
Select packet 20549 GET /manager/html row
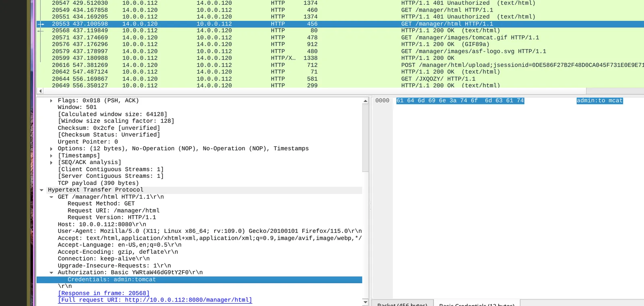point(340,10)
